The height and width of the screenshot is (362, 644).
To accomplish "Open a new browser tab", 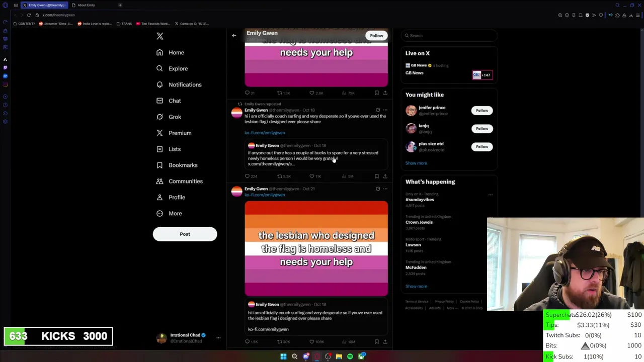I will (120, 5).
